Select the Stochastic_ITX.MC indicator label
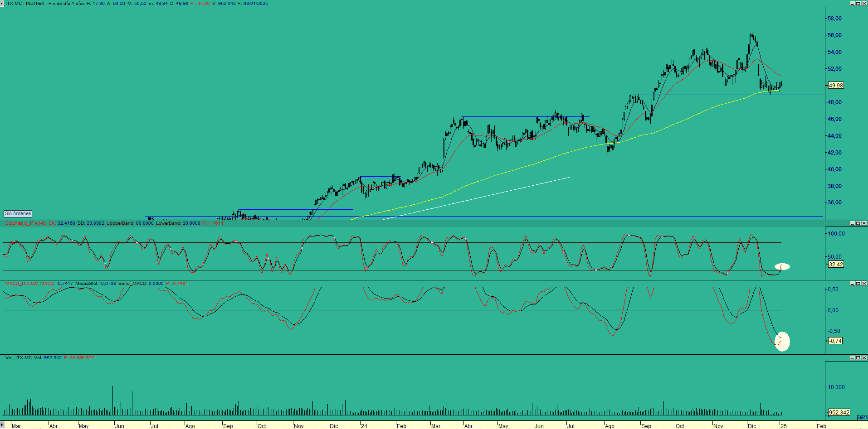This screenshot has height=429, width=868. coord(26,223)
